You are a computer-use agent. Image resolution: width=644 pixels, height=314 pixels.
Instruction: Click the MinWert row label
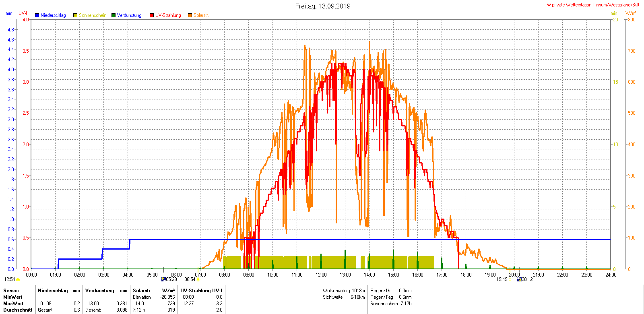pyautogui.click(x=13, y=297)
